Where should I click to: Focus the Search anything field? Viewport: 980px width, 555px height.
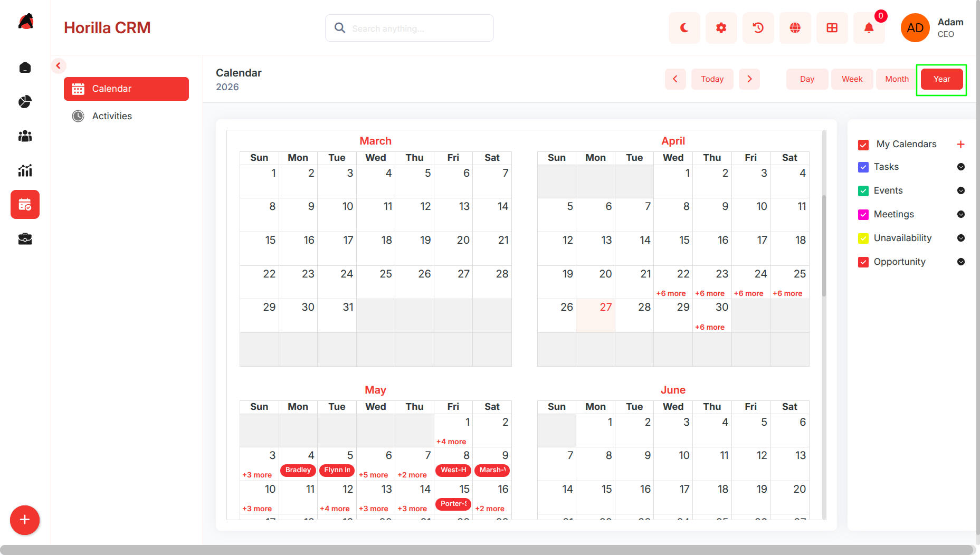[409, 28]
